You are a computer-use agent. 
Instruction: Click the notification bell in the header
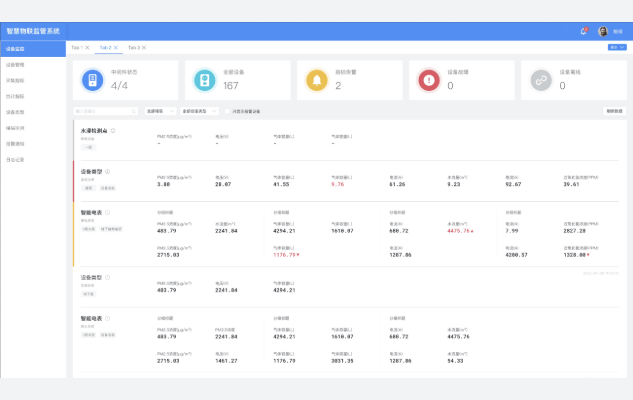pos(584,31)
